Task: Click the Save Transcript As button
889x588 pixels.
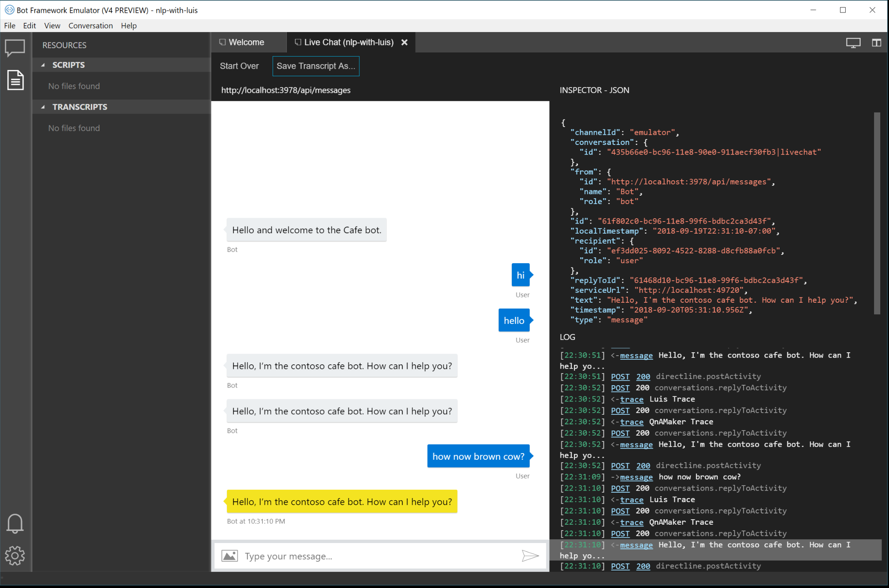Action: point(316,66)
